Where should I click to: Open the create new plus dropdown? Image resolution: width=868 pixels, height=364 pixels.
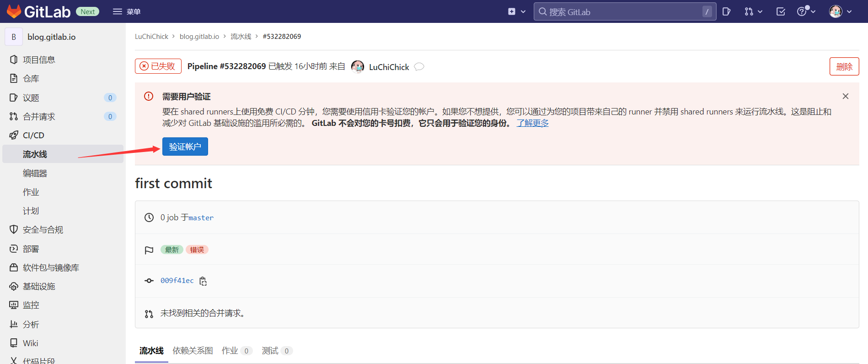[517, 11]
